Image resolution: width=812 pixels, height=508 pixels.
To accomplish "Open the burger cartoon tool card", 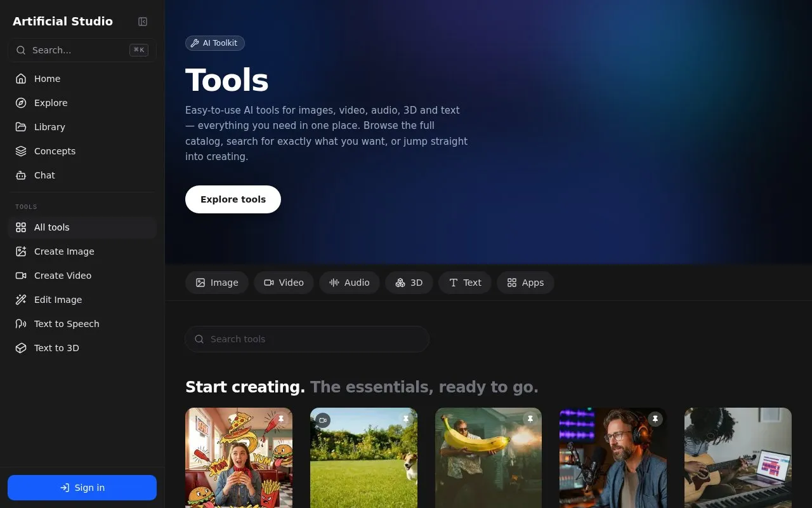I will coord(239,458).
